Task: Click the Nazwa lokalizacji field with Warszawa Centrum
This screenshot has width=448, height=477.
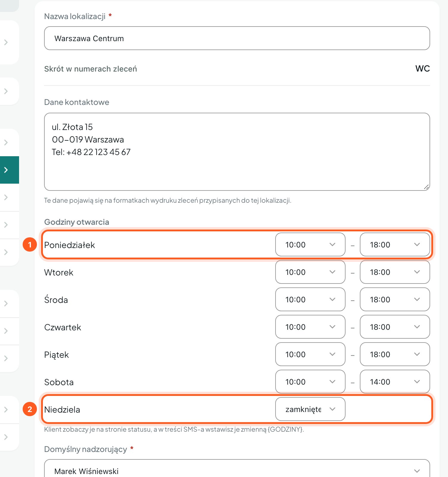Action: [237, 38]
